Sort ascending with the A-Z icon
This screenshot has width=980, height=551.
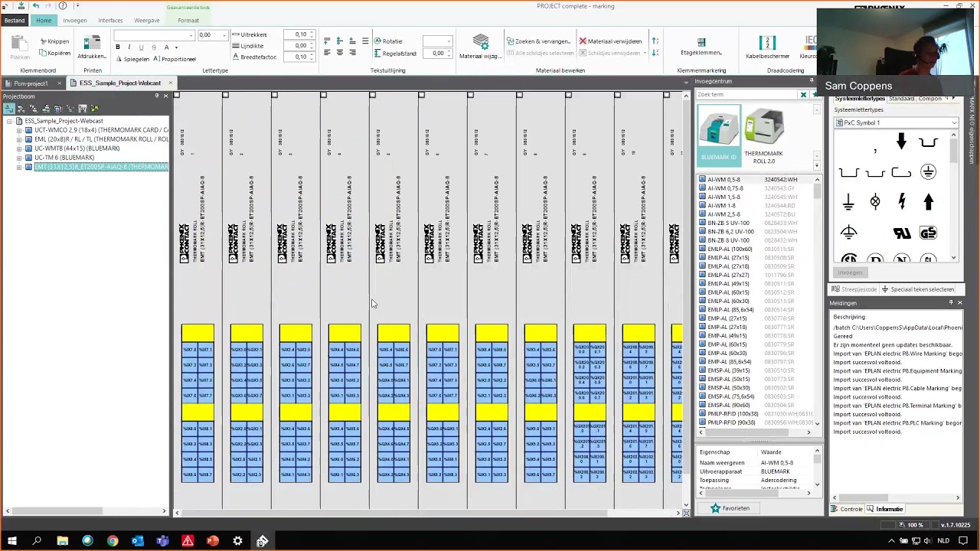(x=655, y=41)
